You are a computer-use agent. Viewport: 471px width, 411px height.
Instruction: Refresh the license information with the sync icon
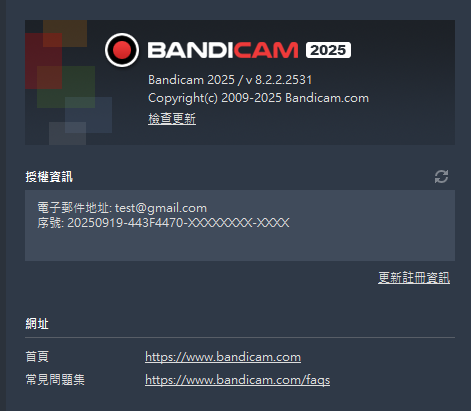(441, 177)
